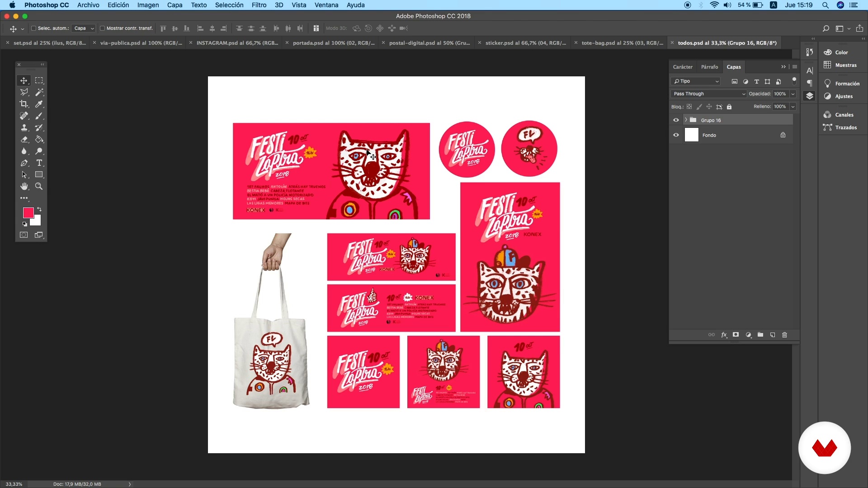The image size is (868, 488).
Task: Select the Eraser tool
Action: coord(24,139)
